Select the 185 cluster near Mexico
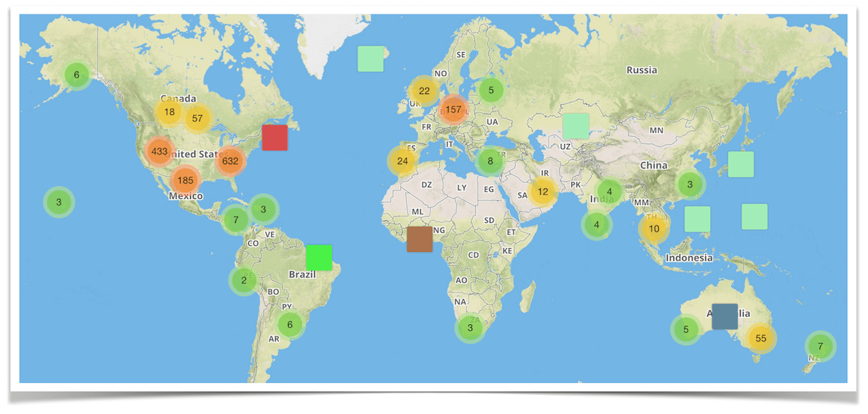 pos(186,179)
